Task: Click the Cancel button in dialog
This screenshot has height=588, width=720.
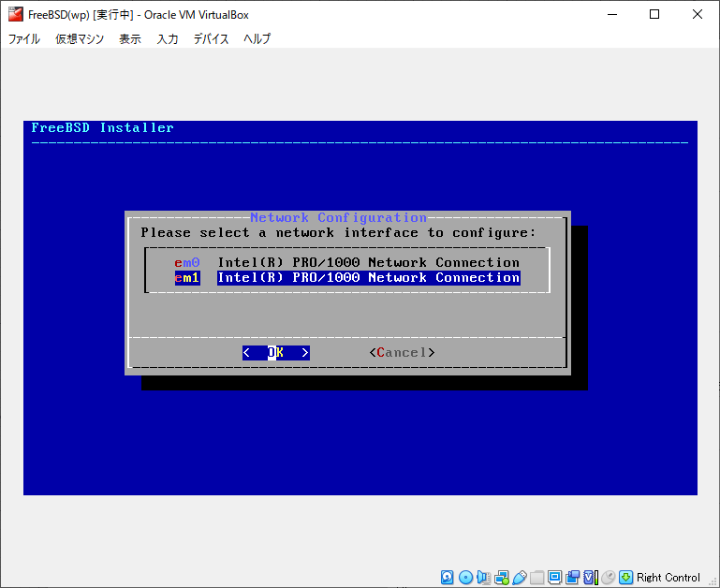Action: [402, 352]
